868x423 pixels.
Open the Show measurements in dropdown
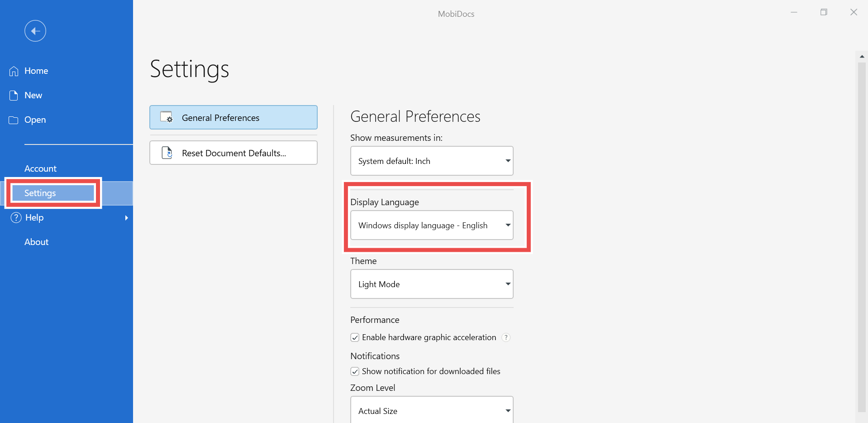point(432,161)
